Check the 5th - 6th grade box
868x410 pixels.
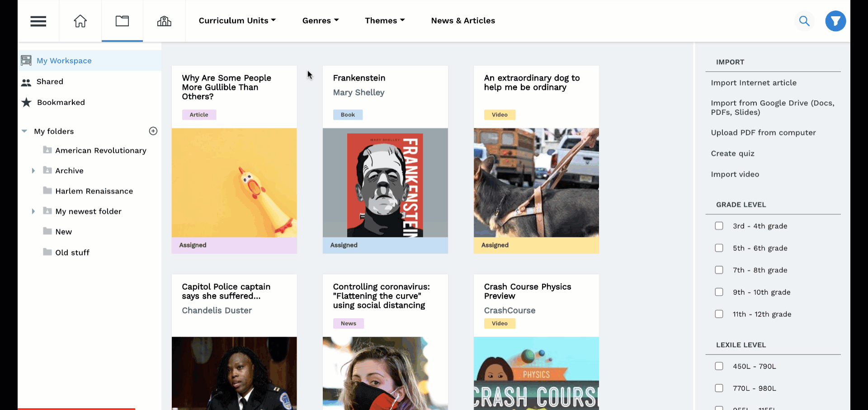pyautogui.click(x=719, y=248)
